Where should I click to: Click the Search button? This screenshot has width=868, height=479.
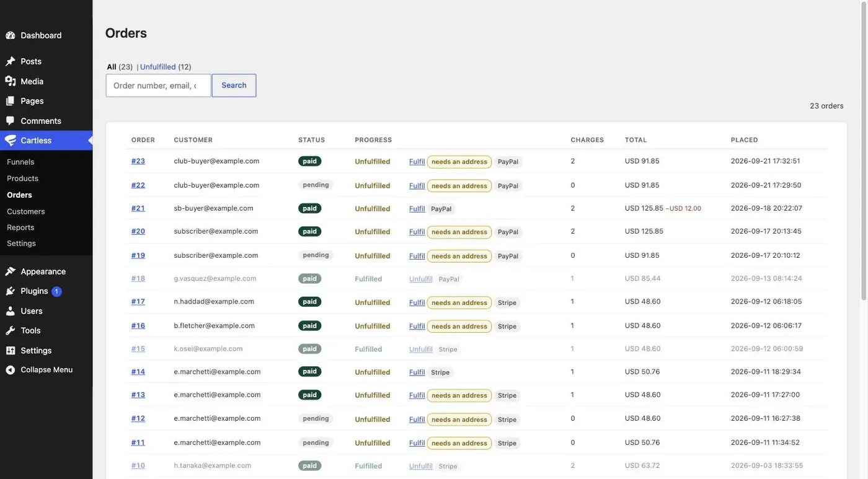(x=234, y=86)
